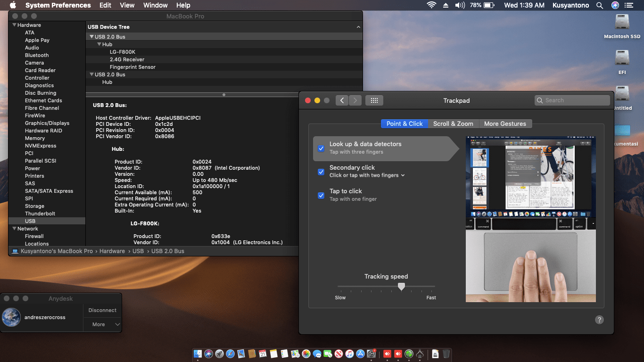Screen dimensions: 644x362
Task: Uncheck the Secondary click option
Action: (x=321, y=172)
